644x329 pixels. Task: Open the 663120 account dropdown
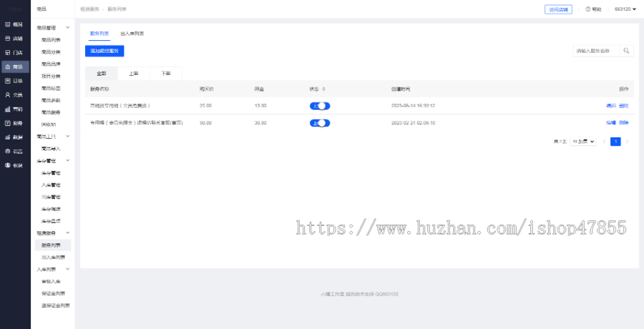coord(625,9)
